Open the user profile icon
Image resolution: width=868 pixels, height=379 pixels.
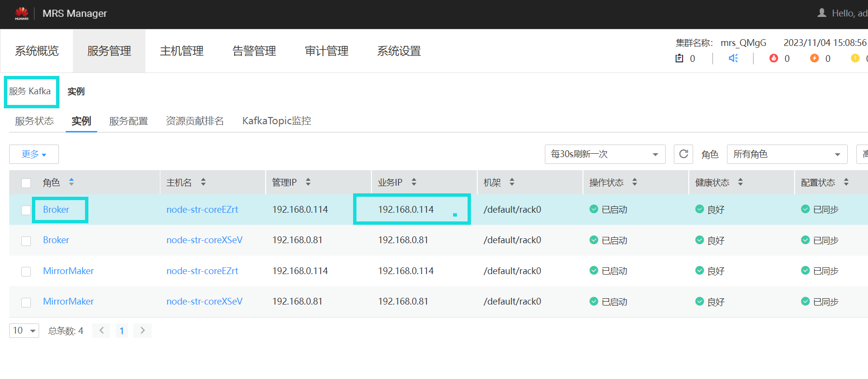click(822, 13)
